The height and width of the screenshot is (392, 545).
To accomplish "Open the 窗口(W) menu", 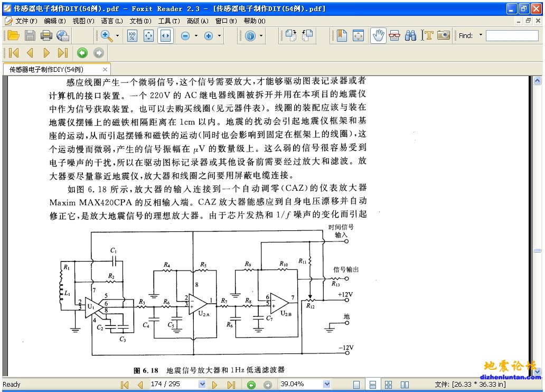I will 226,21.
